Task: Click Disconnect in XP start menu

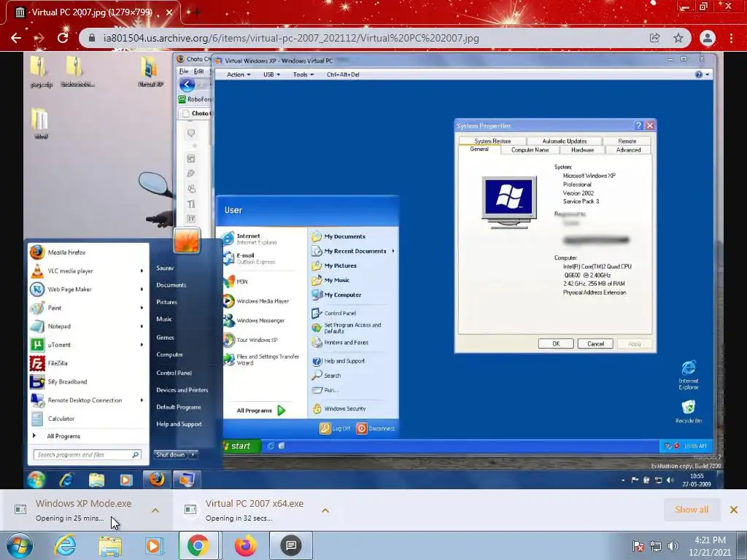Action: 376,429
